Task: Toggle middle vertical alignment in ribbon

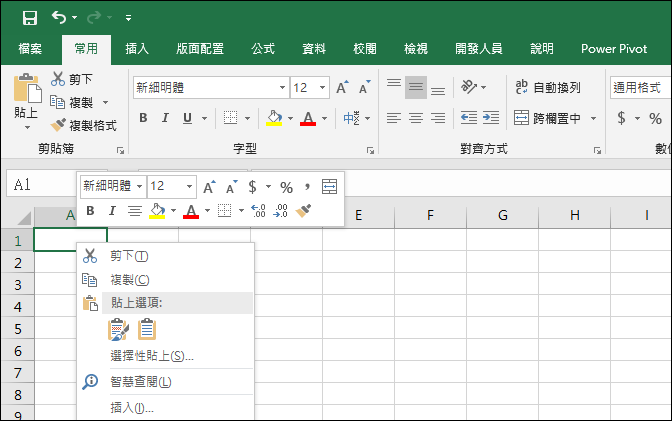Action: [416, 87]
